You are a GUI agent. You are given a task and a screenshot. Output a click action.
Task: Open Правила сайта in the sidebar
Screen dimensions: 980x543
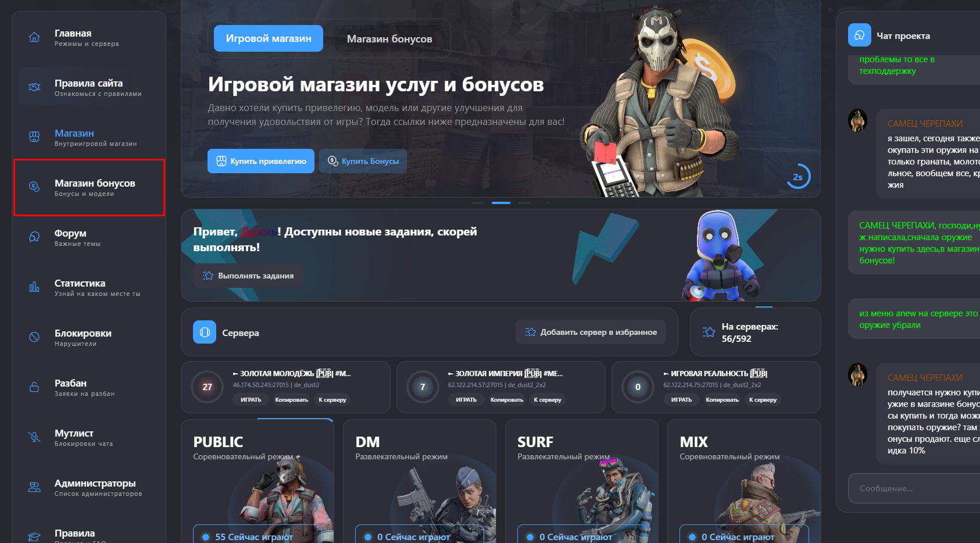pyautogui.click(x=89, y=87)
